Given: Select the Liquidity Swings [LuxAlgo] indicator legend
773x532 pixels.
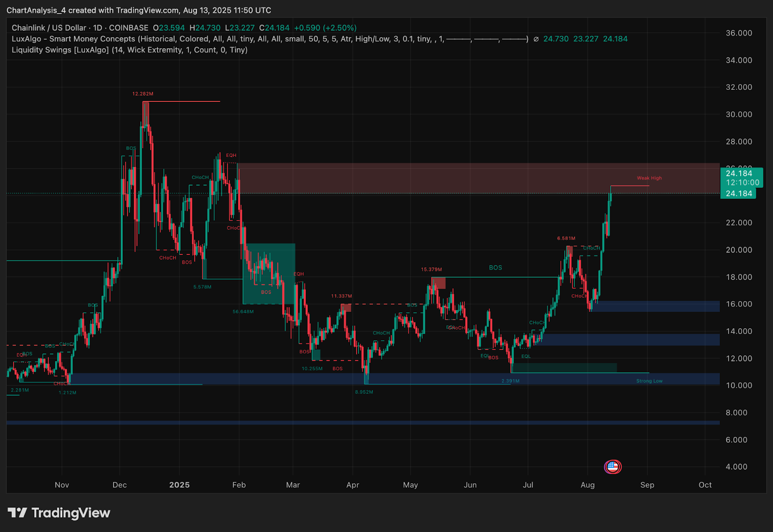Looking at the screenshot, I should (129, 50).
